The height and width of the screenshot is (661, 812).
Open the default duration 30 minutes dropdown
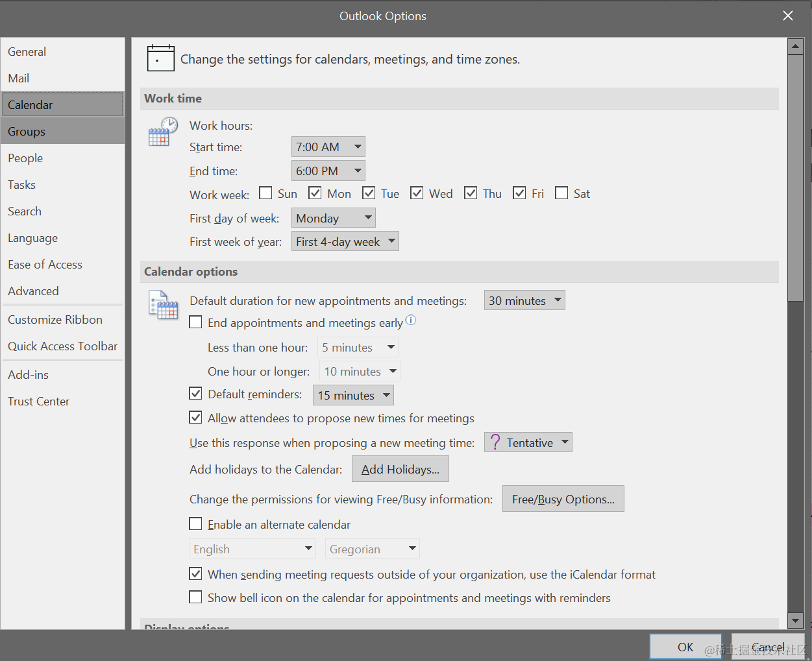524,300
